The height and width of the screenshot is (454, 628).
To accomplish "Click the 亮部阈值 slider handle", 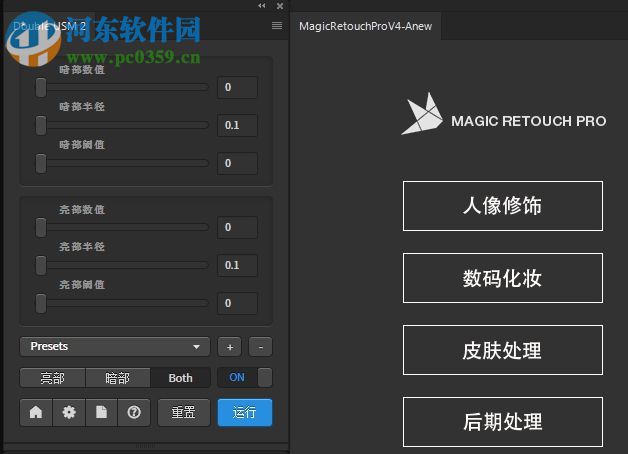I will tap(41, 303).
